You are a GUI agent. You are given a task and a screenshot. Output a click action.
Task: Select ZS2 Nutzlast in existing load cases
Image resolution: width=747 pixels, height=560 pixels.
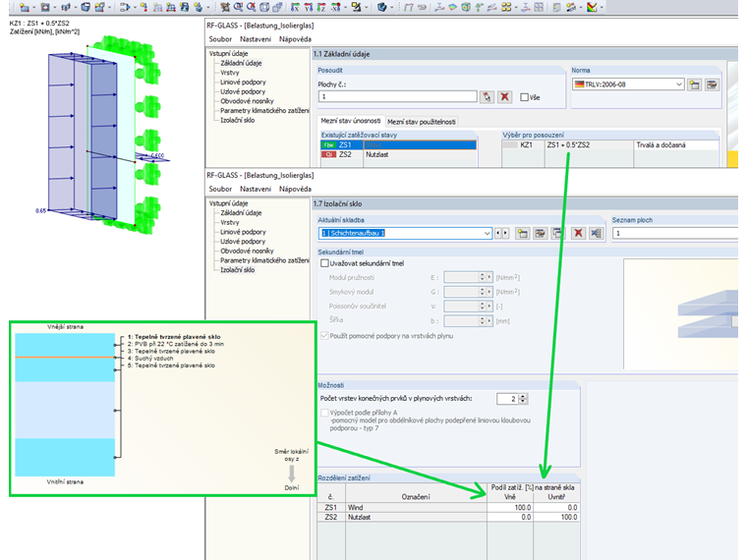click(x=399, y=155)
